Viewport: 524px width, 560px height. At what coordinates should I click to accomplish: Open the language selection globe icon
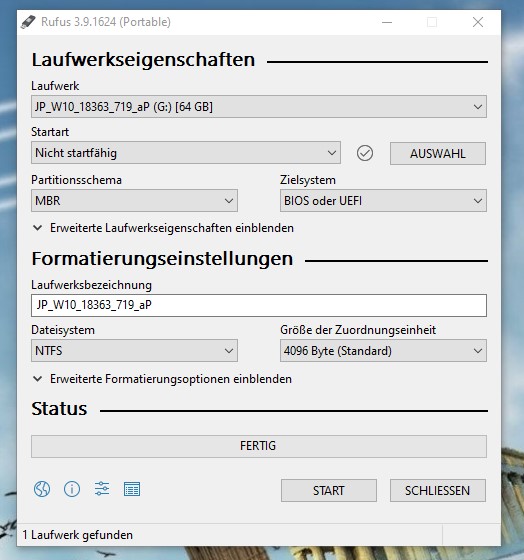pyautogui.click(x=42, y=489)
